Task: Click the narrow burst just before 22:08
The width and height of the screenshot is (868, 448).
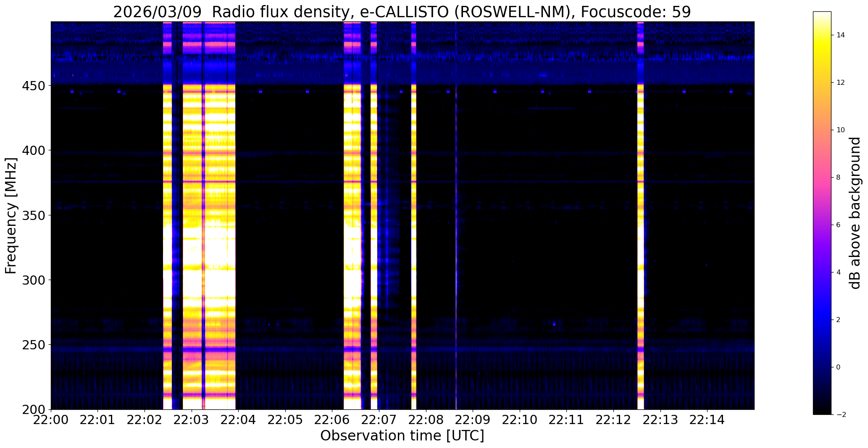Action: point(414,215)
